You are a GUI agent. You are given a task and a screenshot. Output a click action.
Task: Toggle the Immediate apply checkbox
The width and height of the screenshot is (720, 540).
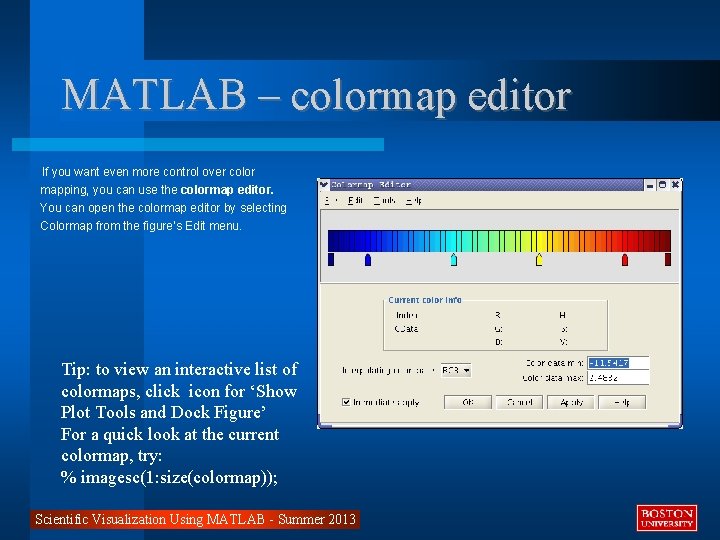[x=346, y=402]
